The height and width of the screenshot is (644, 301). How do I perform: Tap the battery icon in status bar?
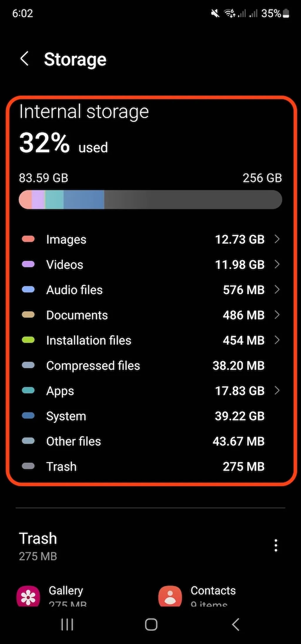(286, 14)
